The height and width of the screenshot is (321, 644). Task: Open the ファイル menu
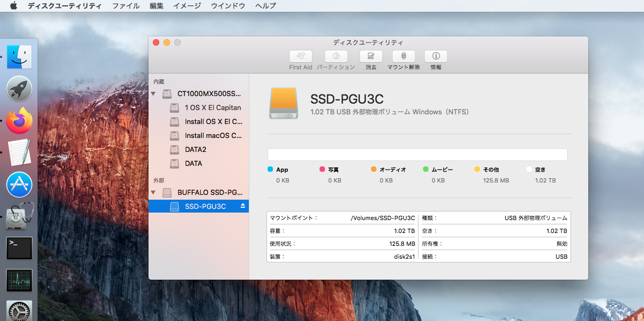125,6
